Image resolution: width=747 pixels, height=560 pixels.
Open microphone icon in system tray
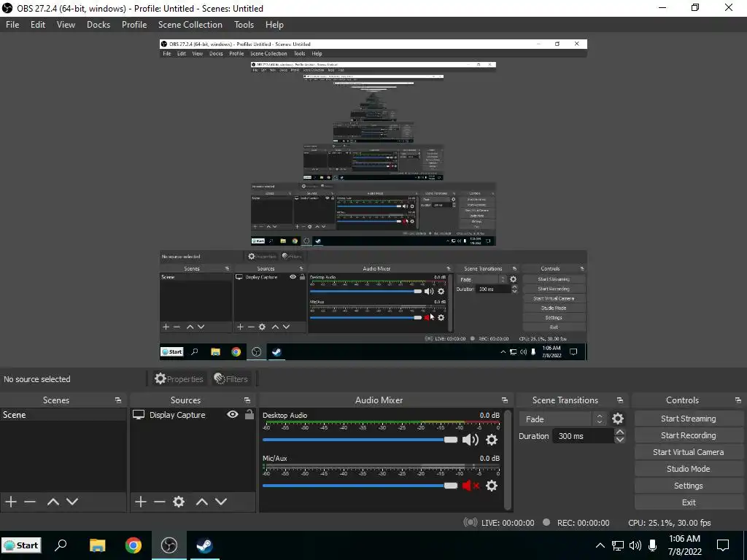653,545
